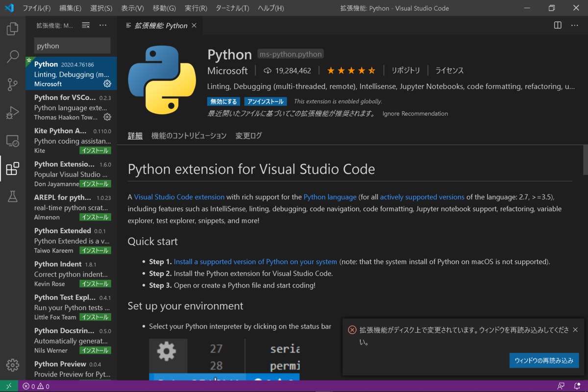Install Python Indent by Kevin Rose
Screen dimensions: 588x392
(95, 284)
